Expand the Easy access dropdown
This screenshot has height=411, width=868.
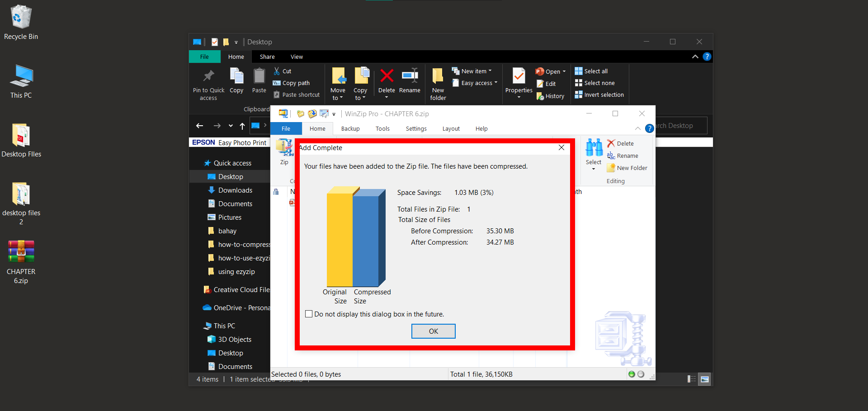(495, 83)
